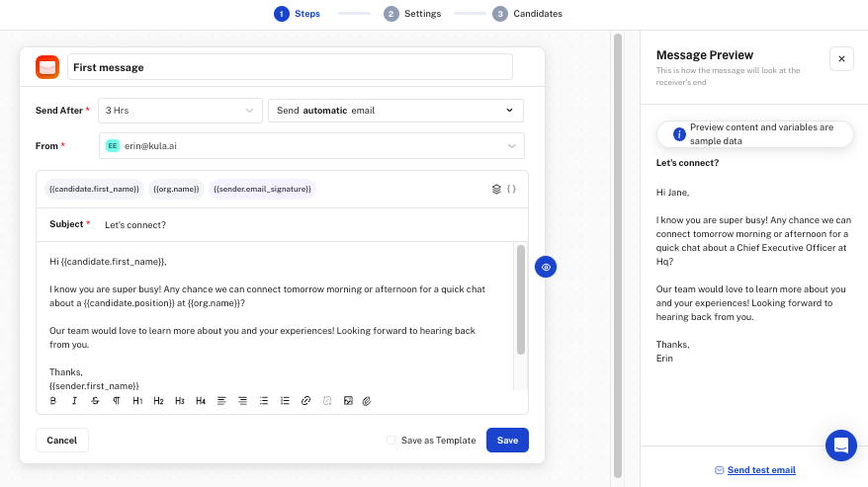Open the Send After hours dropdown
The height and width of the screenshot is (487, 868).
tap(180, 111)
